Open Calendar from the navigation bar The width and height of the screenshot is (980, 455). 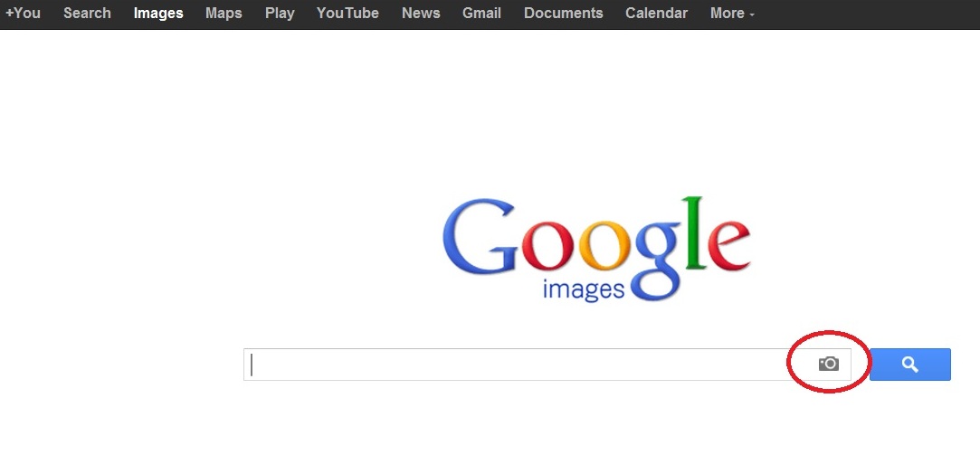click(656, 14)
